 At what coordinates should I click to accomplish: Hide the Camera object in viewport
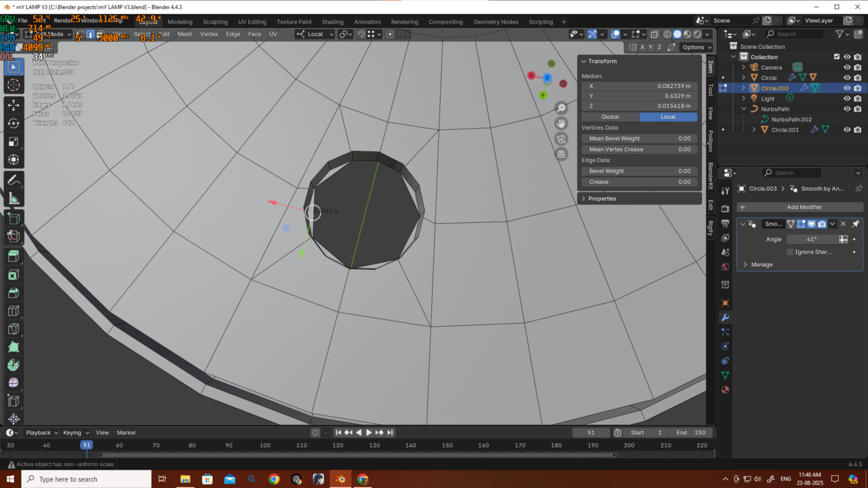[847, 67]
